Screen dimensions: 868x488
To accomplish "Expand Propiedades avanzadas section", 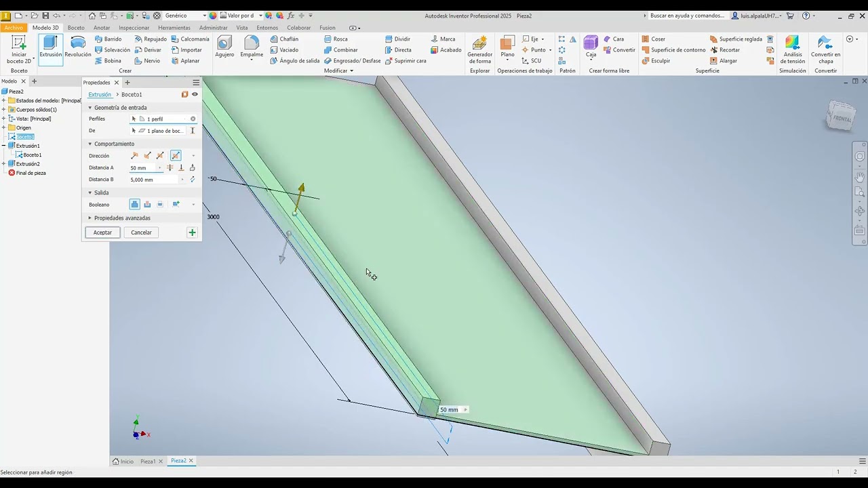I will click(90, 218).
